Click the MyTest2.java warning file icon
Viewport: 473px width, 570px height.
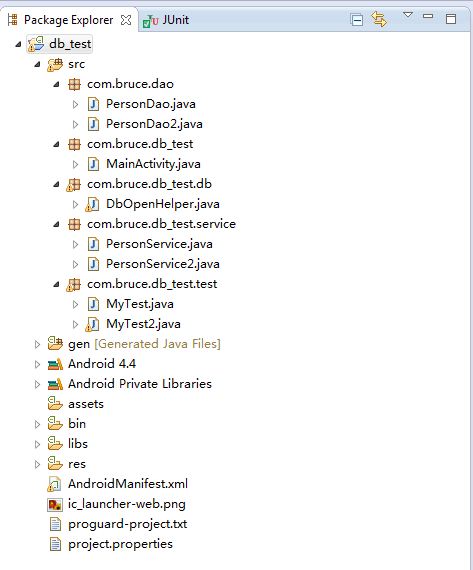(92, 325)
